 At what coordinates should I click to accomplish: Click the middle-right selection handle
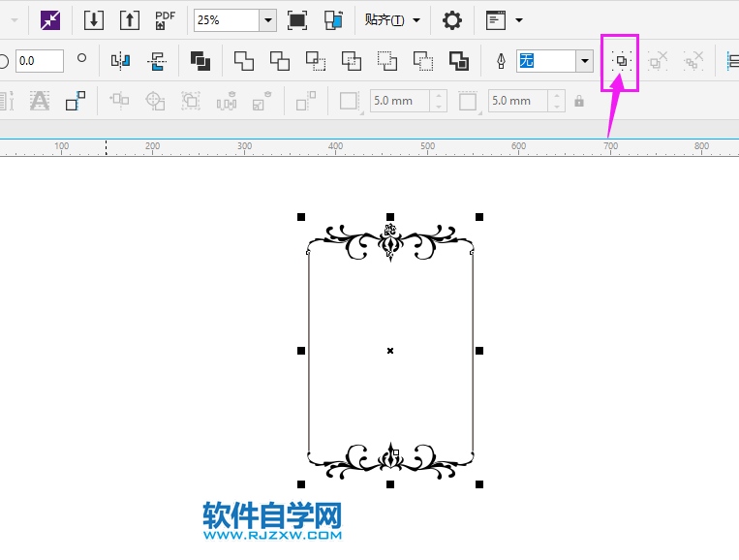[479, 351]
